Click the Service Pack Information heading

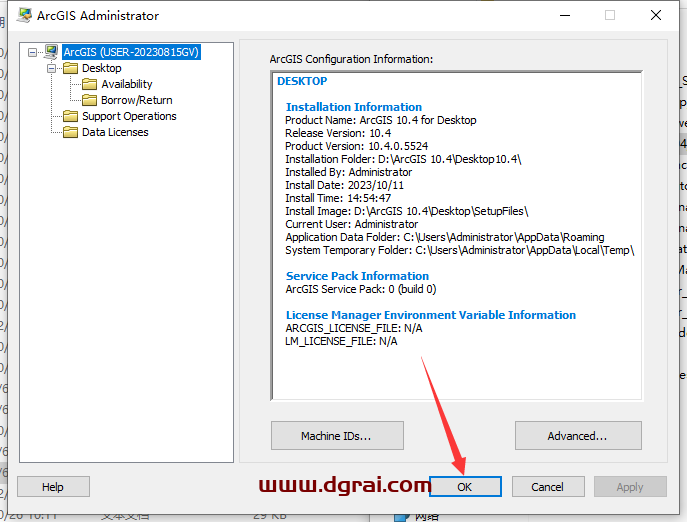coord(357,276)
